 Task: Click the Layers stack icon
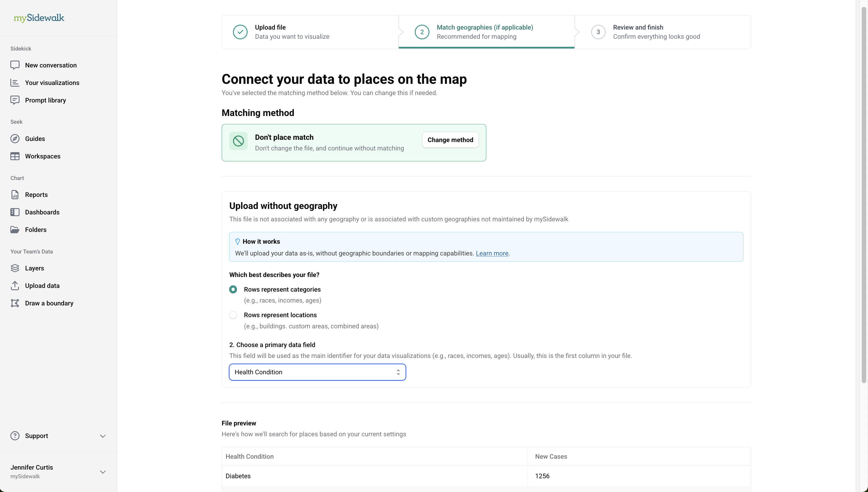(x=15, y=268)
